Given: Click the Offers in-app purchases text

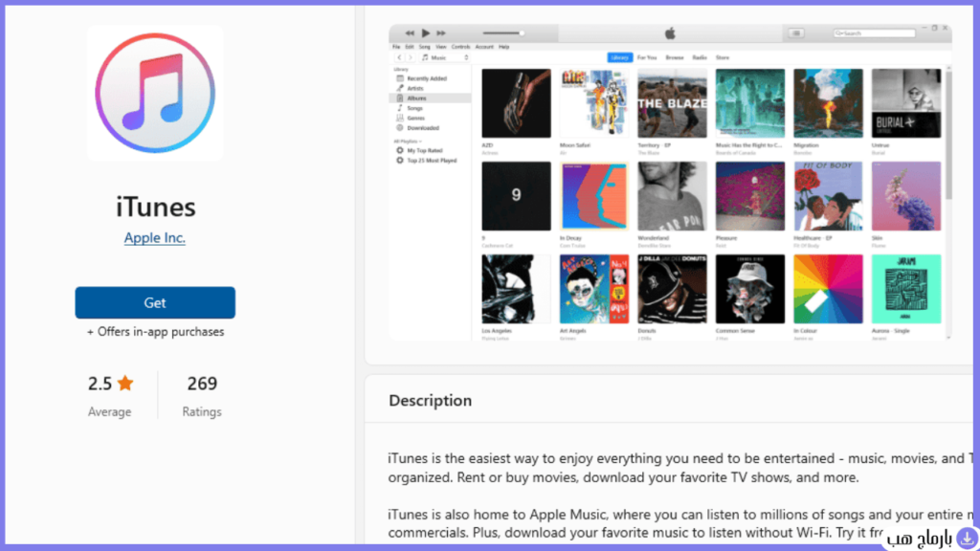Looking at the screenshot, I should click(155, 332).
